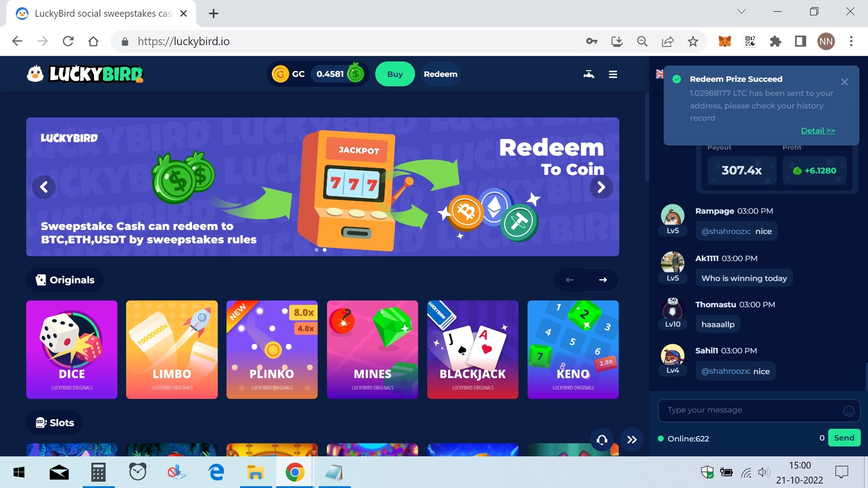868x488 pixels.
Task: Close the Redeem Prize Succeed notification
Action: click(844, 82)
